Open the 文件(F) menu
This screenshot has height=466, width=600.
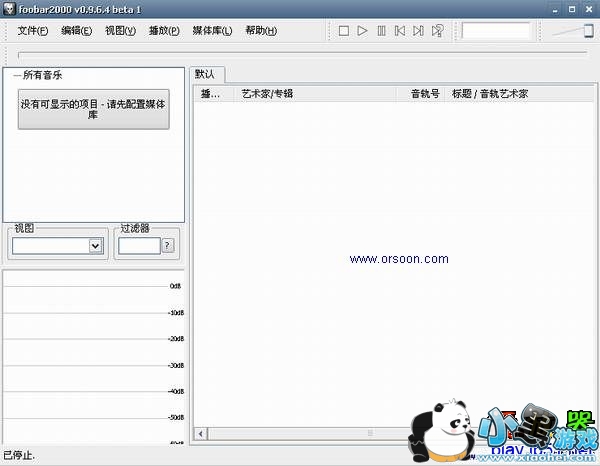click(33, 31)
